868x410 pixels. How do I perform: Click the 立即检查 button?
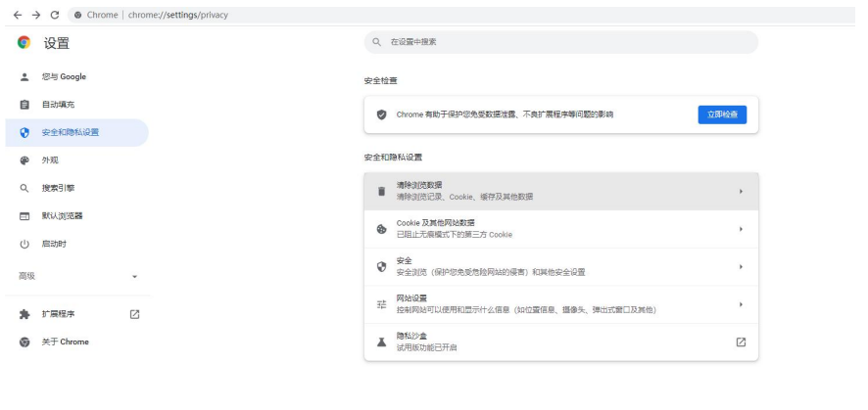coord(722,114)
